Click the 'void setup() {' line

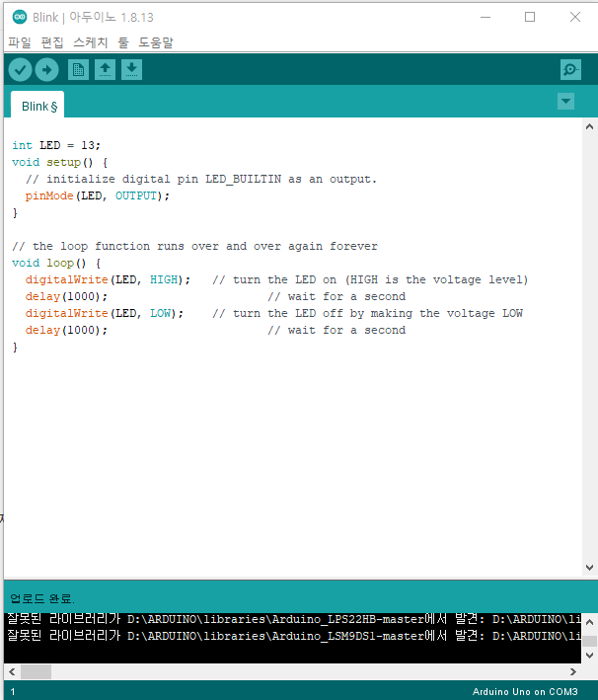[60, 162]
